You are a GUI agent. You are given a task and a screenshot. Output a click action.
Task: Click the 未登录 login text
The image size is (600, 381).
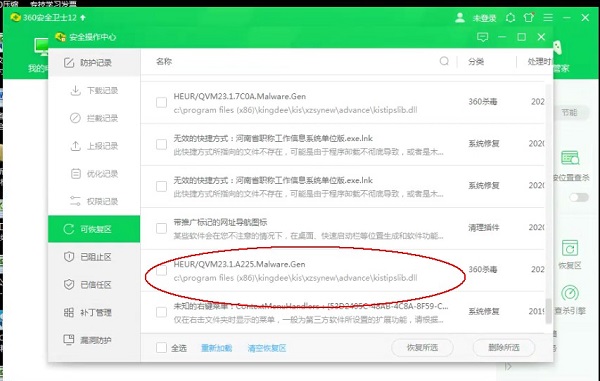point(484,18)
